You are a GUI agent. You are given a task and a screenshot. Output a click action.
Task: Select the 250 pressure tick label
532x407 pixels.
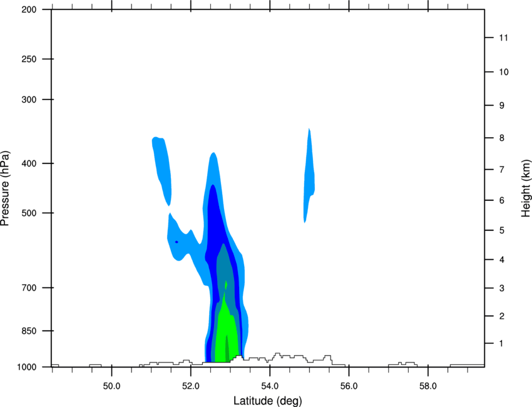[29, 59]
